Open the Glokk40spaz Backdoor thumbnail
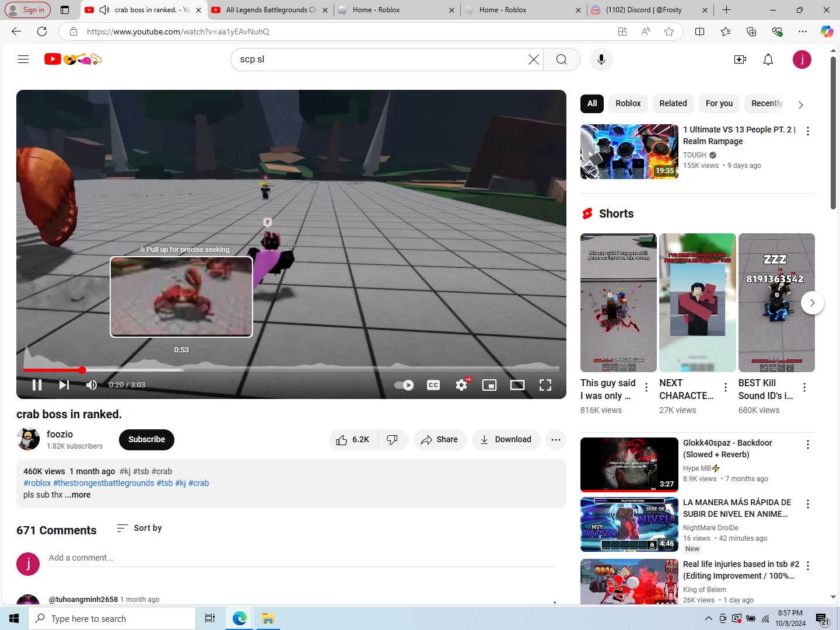840x630 pixels. (629, 465)
